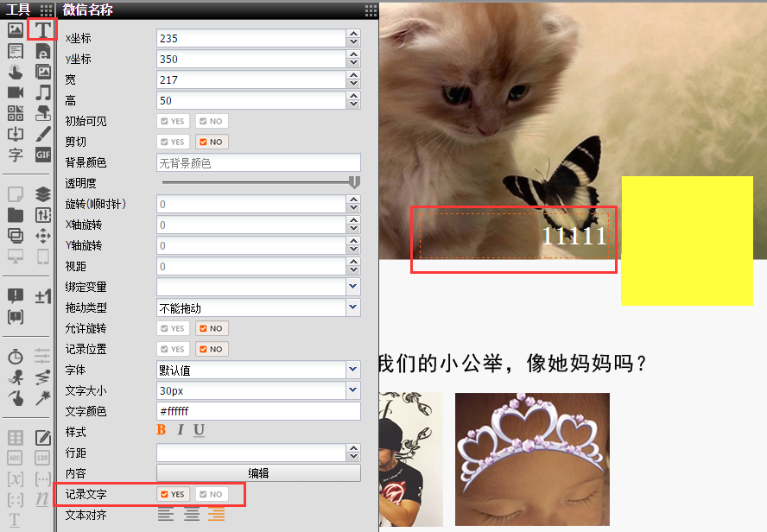Align text to the center
The image size is (767, 532).
coord(191,515)
